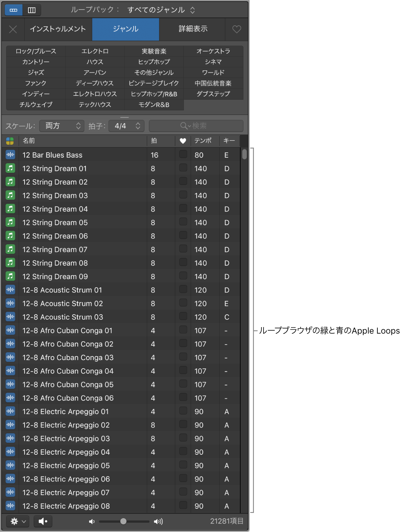Click the loop type filter color icon
403x532 pixels.
pyautogui.click(x=10, y=141)
